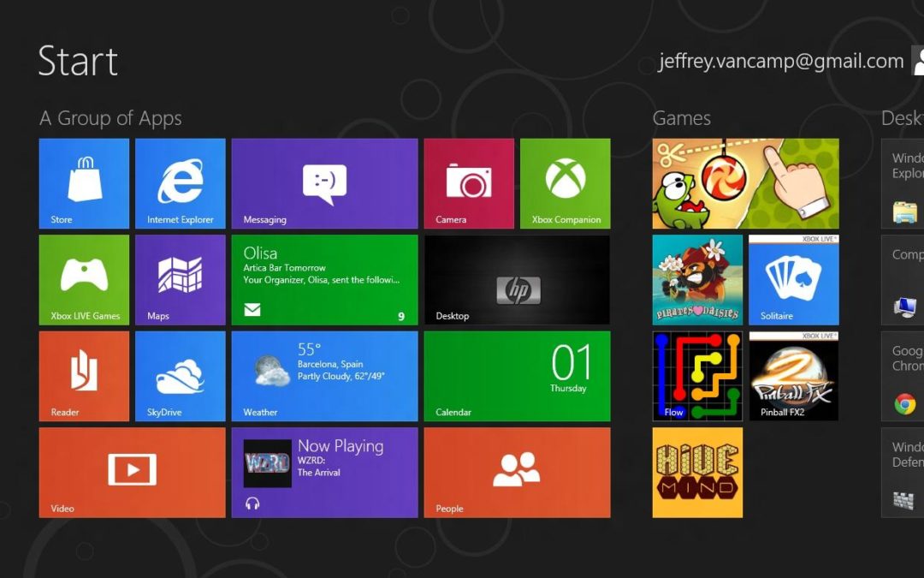Open Xbox Companion tile
This screenshot has height=578, width=924.
[566, 183]
